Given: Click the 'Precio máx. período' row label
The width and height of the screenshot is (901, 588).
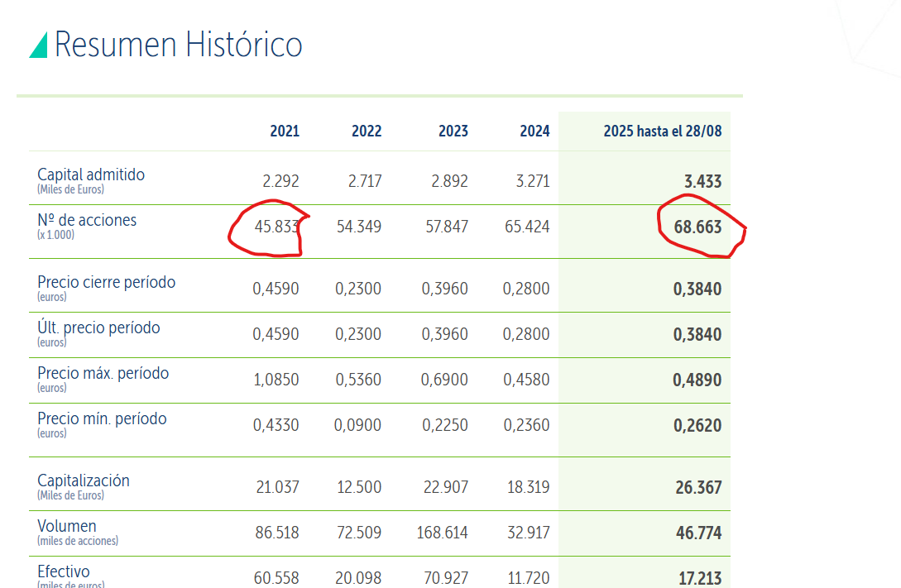Looking at the screenshot, I should (103, 373).
